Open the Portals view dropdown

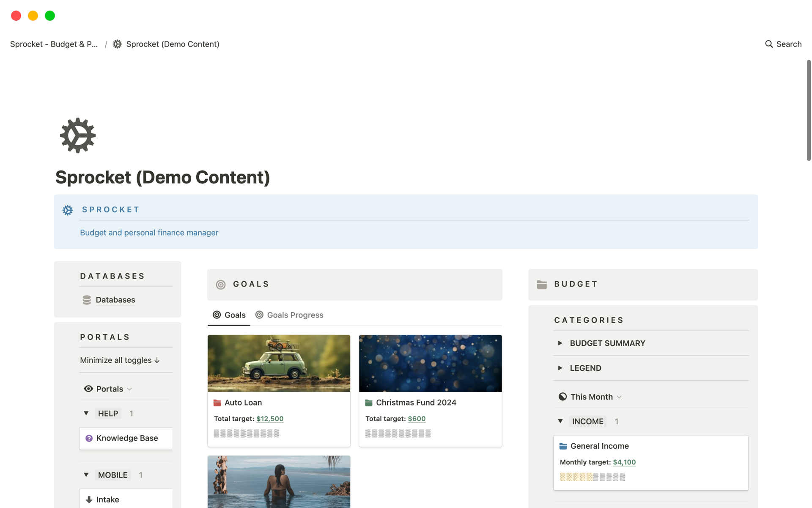point(109,389)
